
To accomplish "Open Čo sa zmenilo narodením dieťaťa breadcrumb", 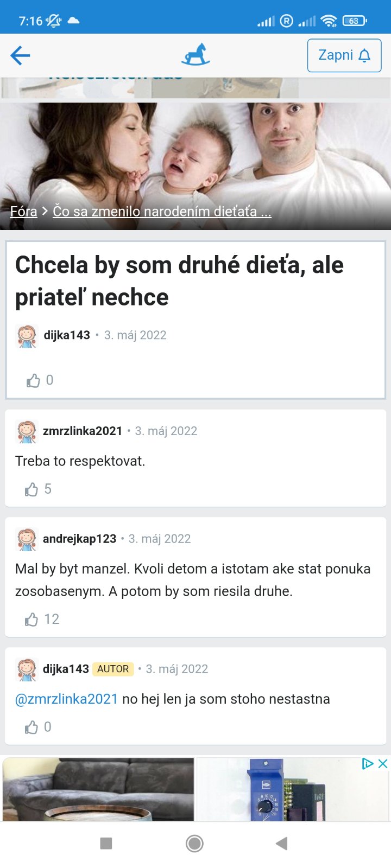I will point(162,211).
